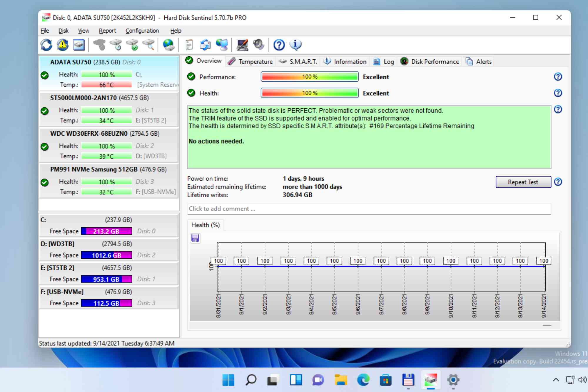The width and height of the screenshot is (588, 392).
Task: Click the disk icon with magnifying glass
Action: click(148, 45)
